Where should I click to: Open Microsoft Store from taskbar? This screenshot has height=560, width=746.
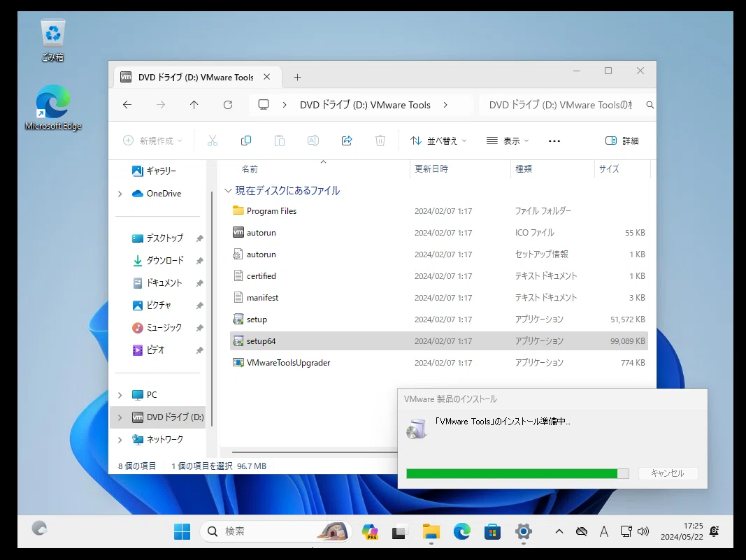point(492,531)
